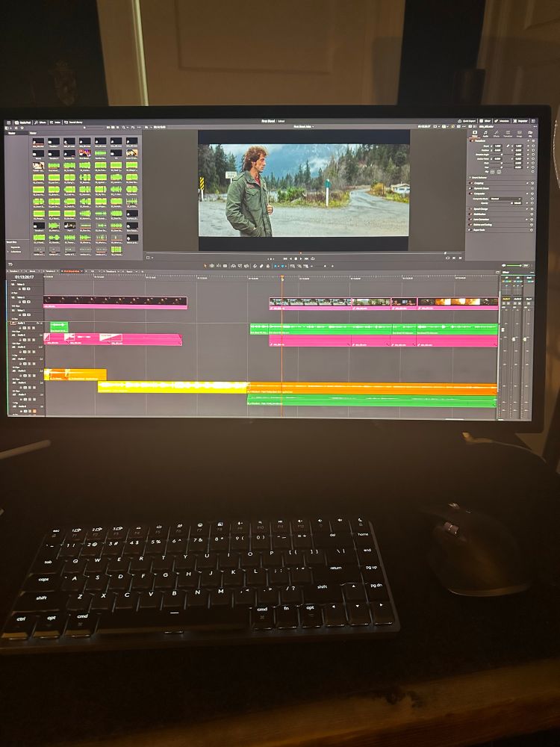Click the Stop button in viewer transport

point(296,258)
